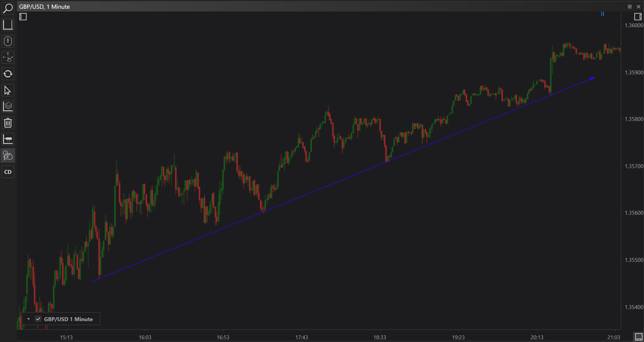Select the price bar measure tool

pyautogui.click(x=8, y=139)
